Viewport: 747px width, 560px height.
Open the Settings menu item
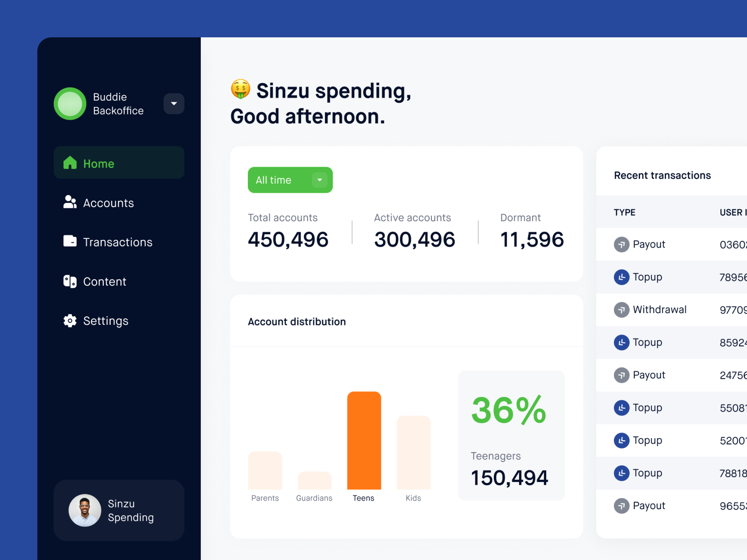coord(106,321)
